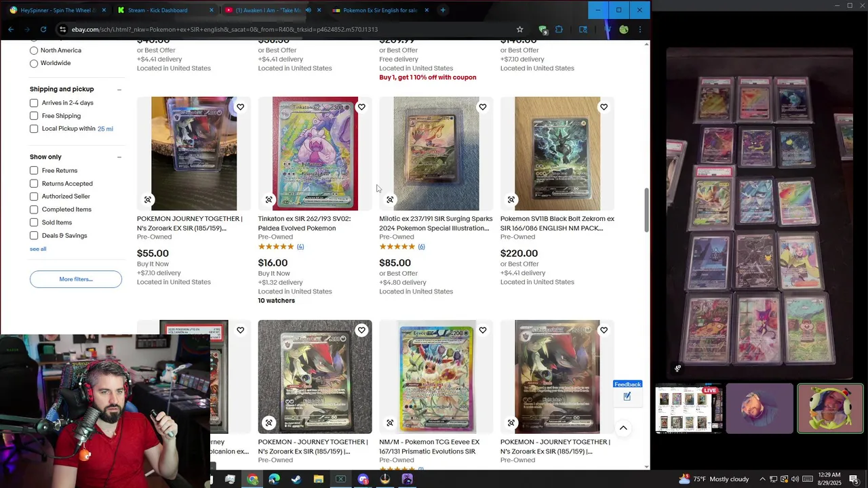Check Returns Accepted
868x488 pixels.
(34, 184)
